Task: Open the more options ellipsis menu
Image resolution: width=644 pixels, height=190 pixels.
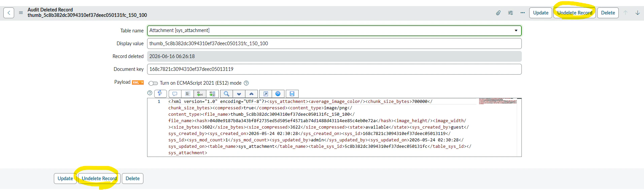Action: pyautogui.click(x=522, y=13)
